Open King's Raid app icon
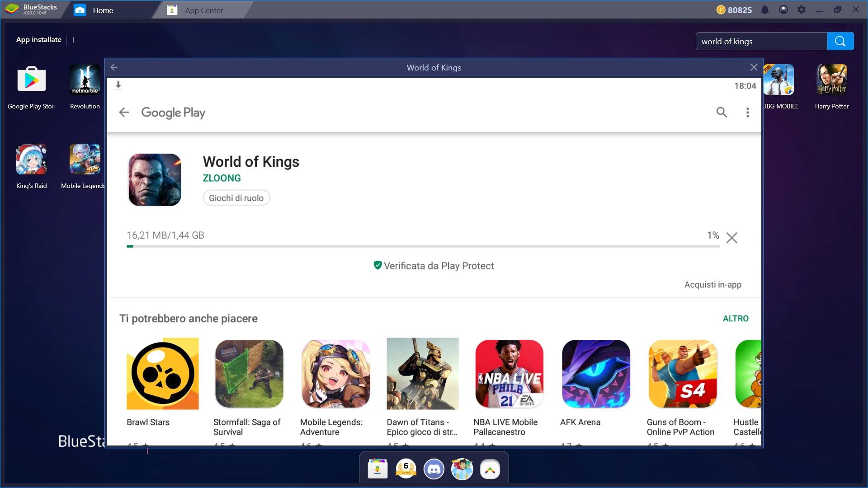The image size is (868, 488). pos(31,160)
